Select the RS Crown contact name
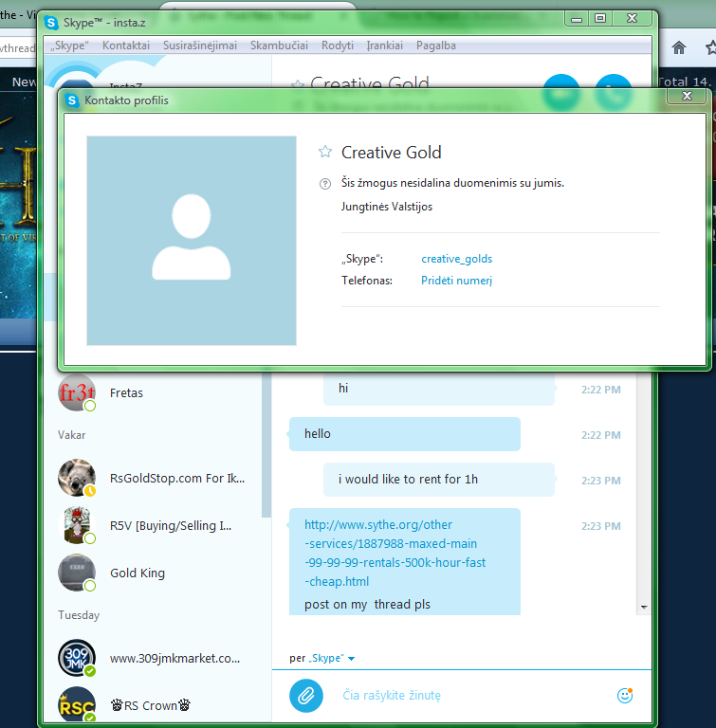 (151, 705)
